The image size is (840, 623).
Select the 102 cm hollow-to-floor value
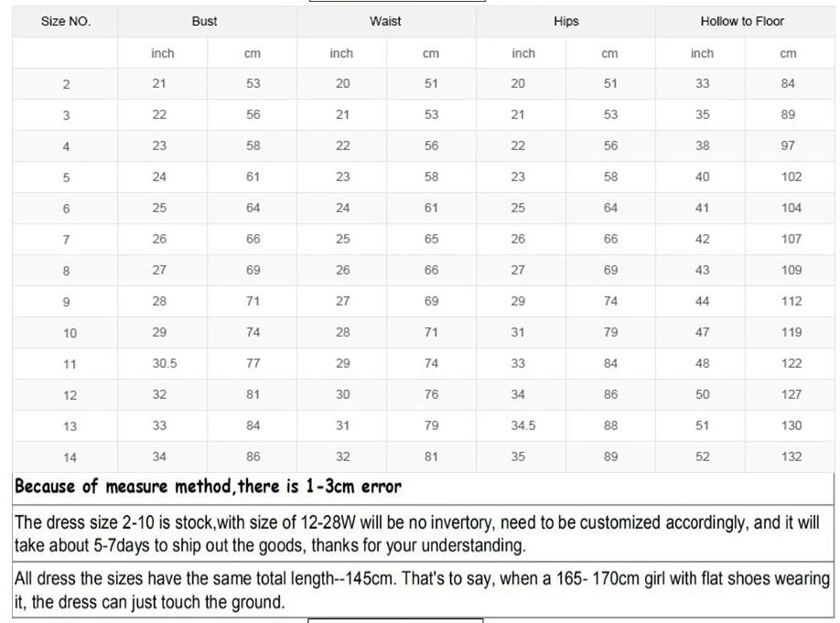click(792, 177)
